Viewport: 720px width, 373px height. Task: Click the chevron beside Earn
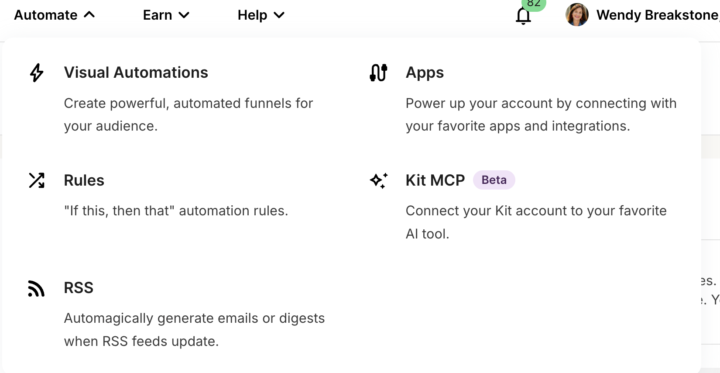point(184,15)
